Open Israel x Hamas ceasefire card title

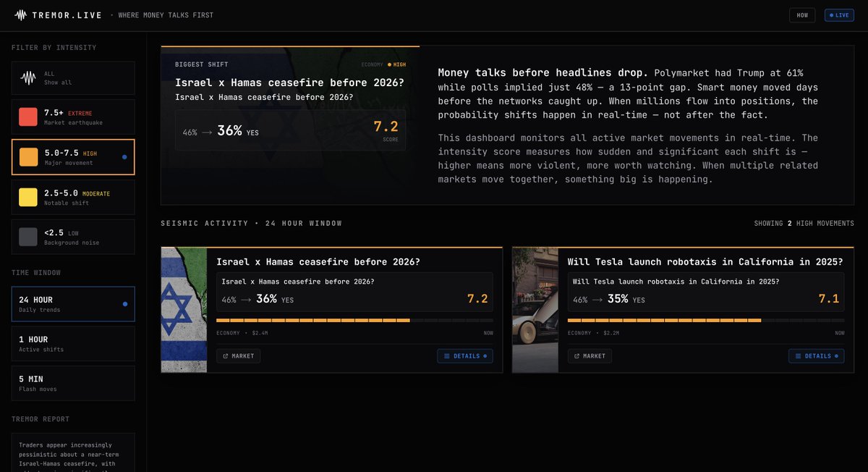click(x=318, y=262)
